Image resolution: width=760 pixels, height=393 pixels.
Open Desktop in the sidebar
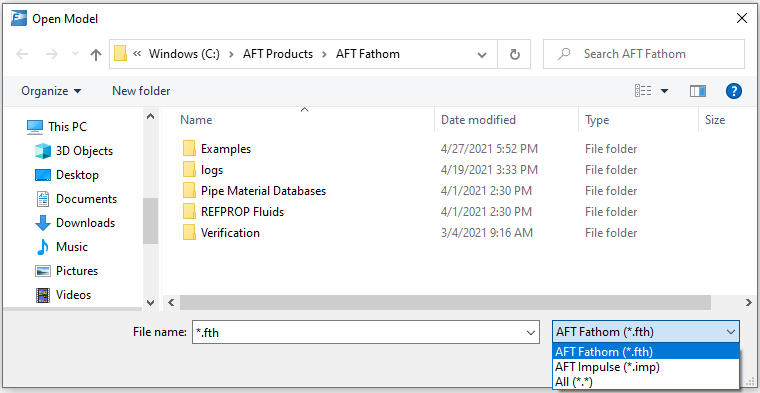click(x=77, y=174)
